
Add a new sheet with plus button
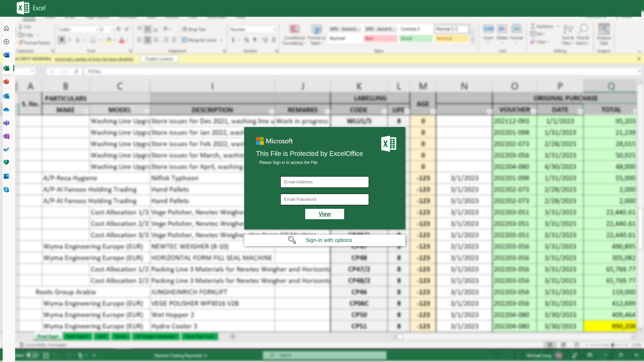click(x=233, y=337)
